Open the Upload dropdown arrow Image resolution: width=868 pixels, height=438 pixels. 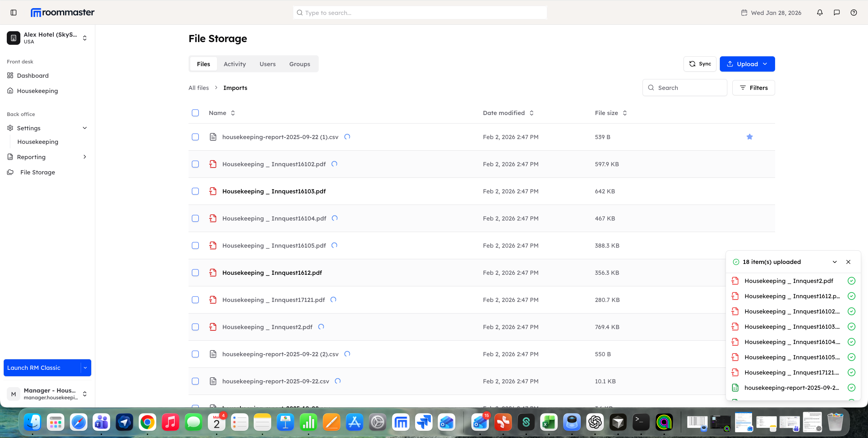pos(765,64)
